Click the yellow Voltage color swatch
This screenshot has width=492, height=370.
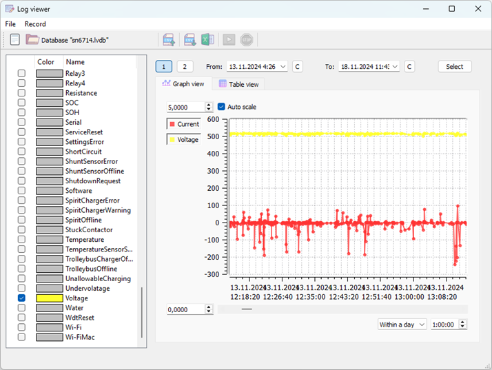pyautogui.click(x=49, y=298)
